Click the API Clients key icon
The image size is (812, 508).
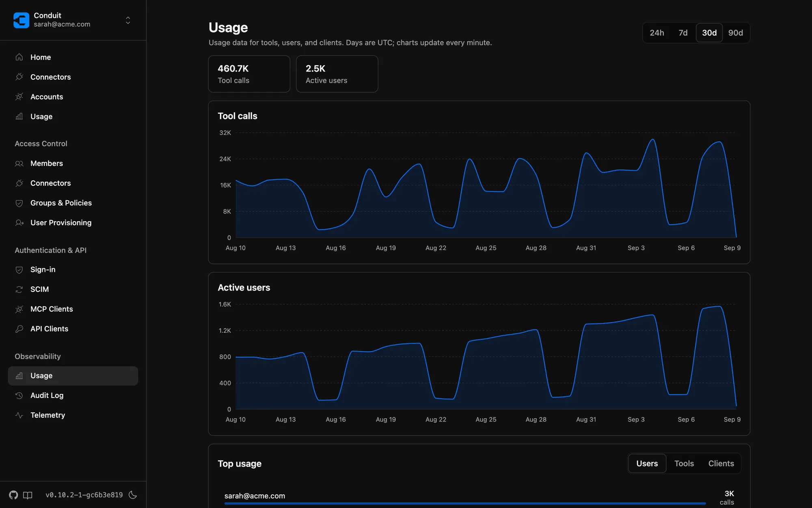pos(19,329)
